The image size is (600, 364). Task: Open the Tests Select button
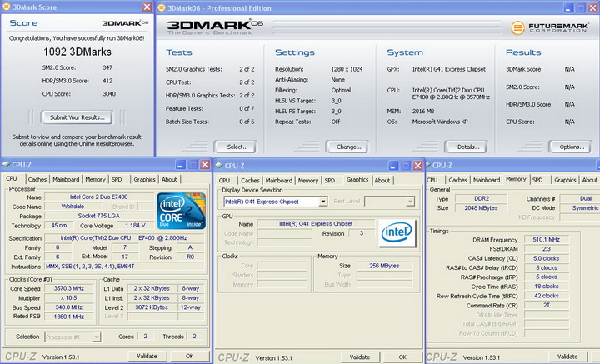click(237, 147)
